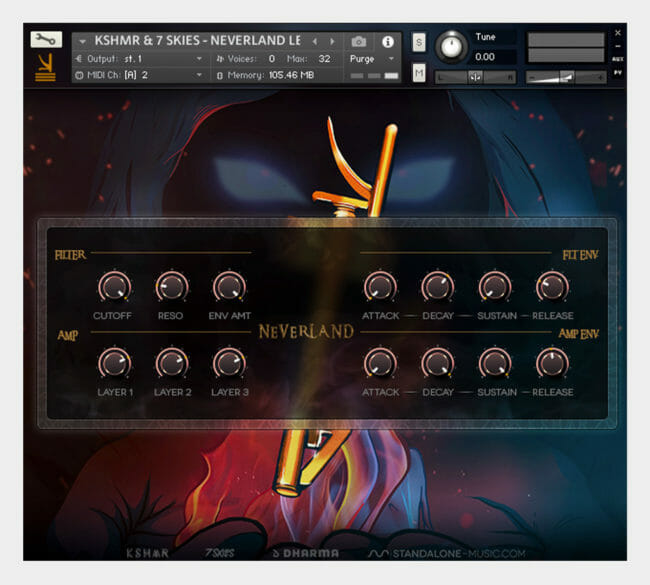
Task: Click the pan slider below Tune
Action: tap(476, 77)
